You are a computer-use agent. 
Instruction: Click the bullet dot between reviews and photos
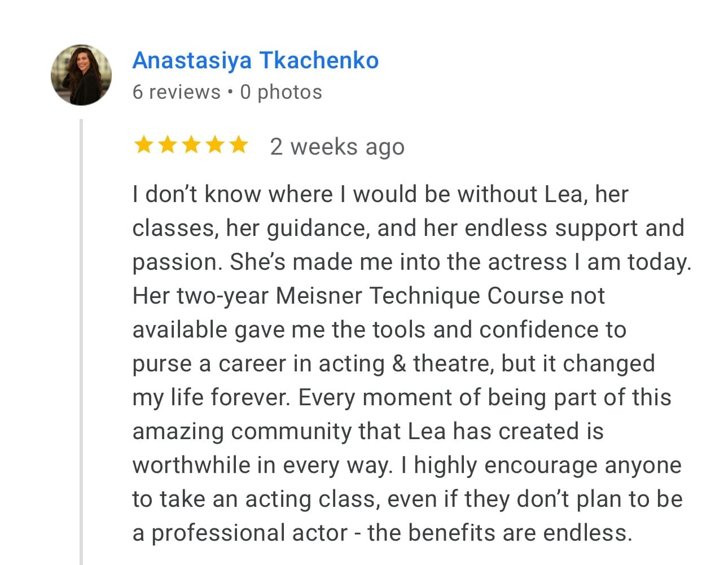point(230,91)
